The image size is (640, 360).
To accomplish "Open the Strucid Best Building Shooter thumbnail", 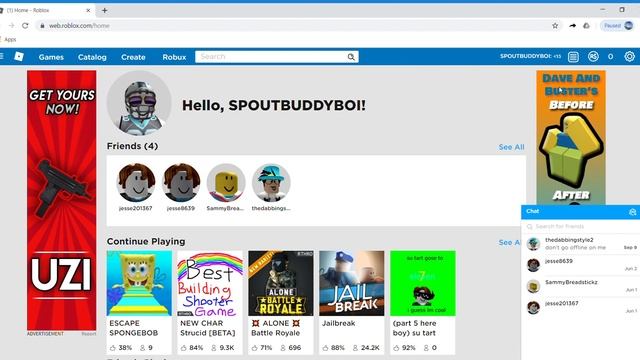I will 210,283.
